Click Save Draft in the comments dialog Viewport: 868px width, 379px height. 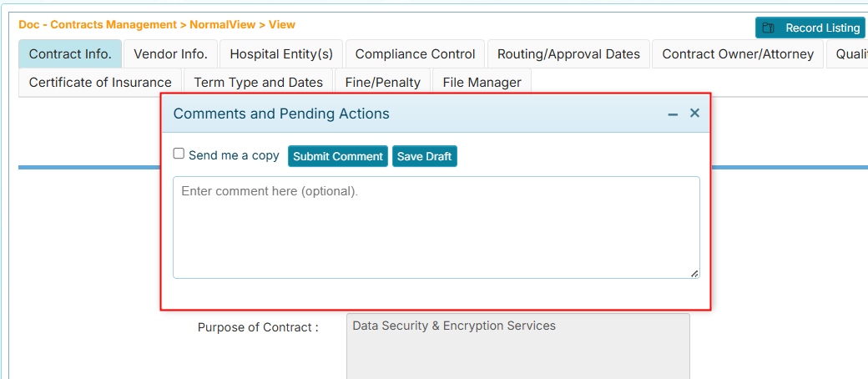point(424,156)
